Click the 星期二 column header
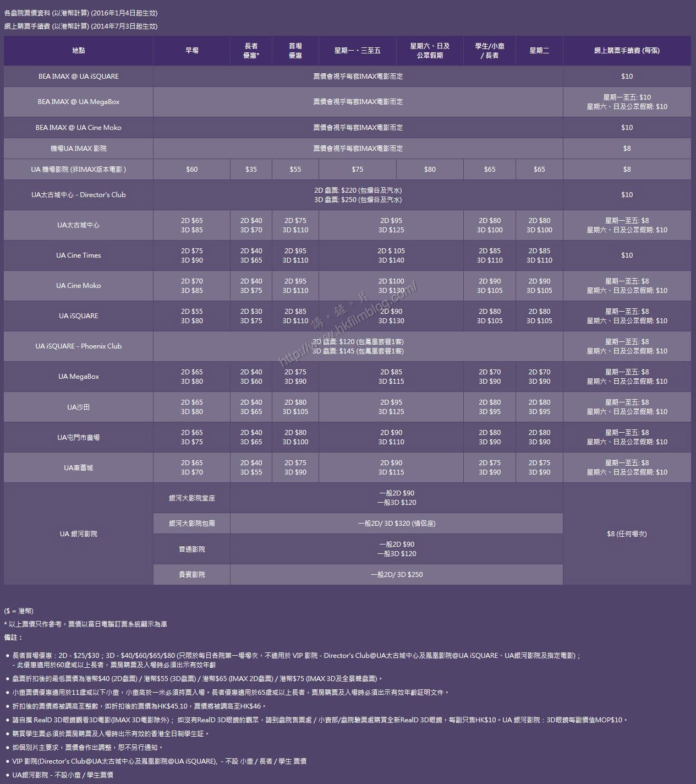The width and height of the screenshot is (696, 784). pos(539,50)
